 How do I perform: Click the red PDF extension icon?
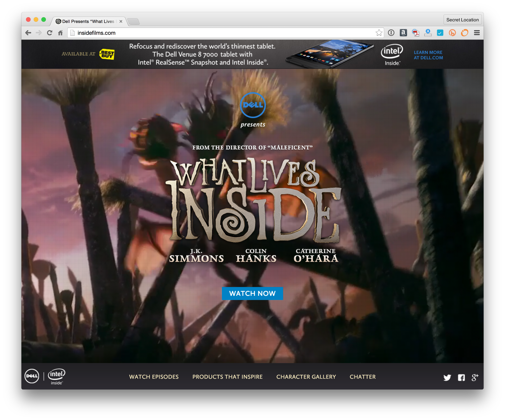[x=416, y=33]
